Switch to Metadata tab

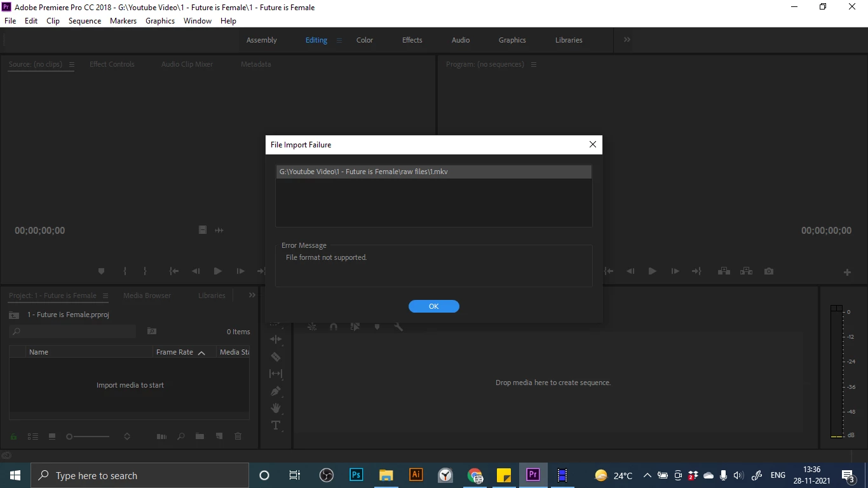pyautogui.click(x=256, y=64)
